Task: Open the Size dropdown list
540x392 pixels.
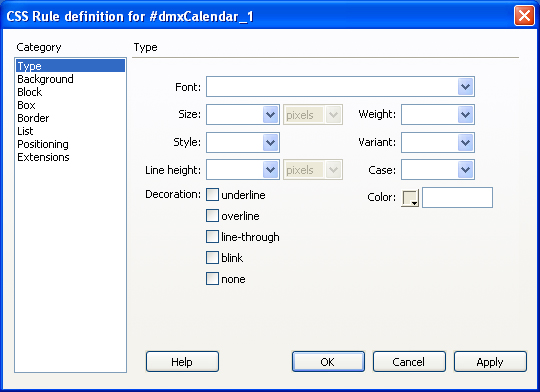Action: tap(270, 114)
